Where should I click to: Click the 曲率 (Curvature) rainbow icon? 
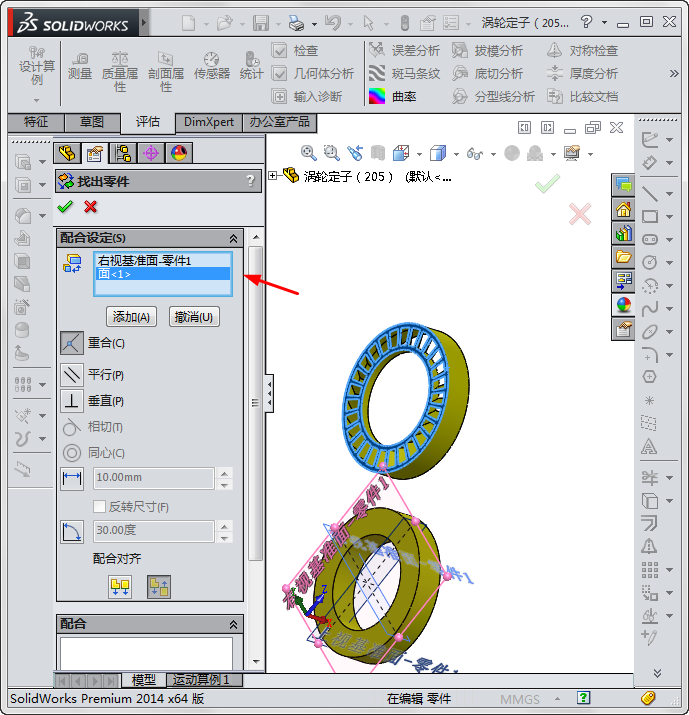(x=377, y=96)
